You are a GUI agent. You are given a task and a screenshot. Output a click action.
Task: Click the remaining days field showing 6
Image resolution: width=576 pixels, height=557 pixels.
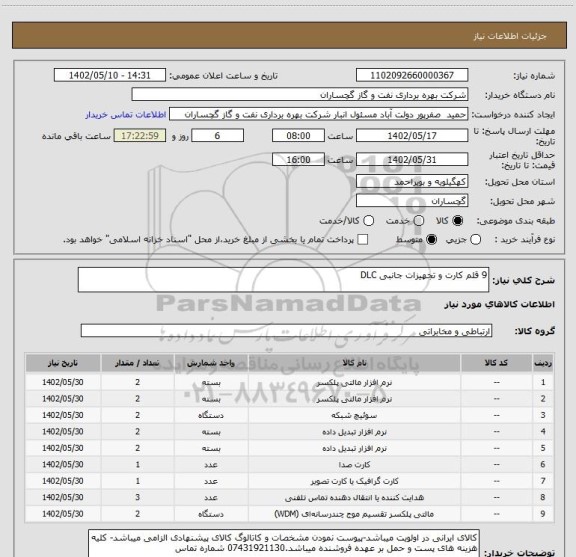pos(217,136)
